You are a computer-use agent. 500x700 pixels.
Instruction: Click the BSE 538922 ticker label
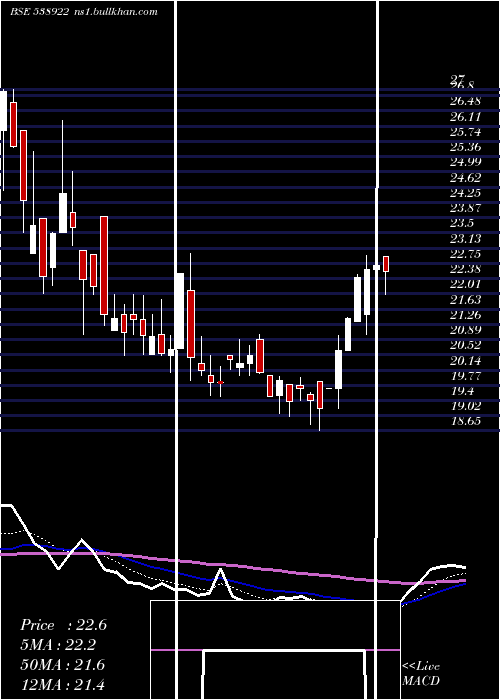(x=39, y=12)
